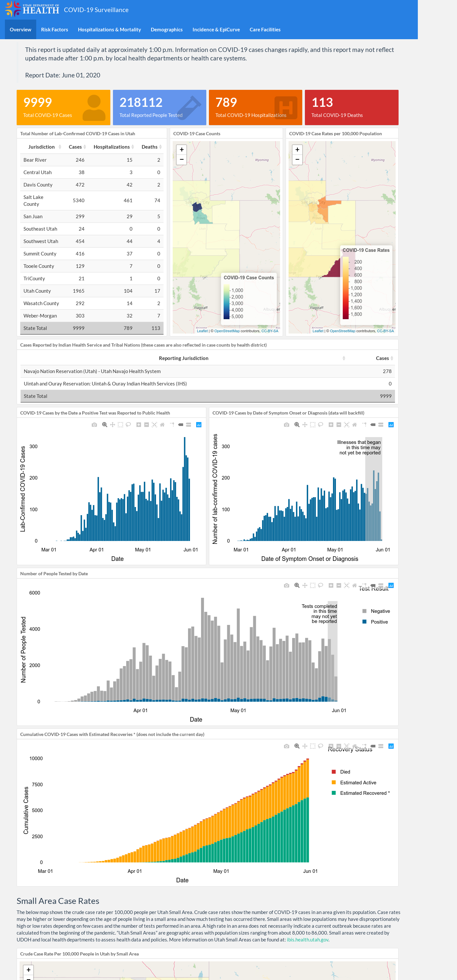
Task: Sort tribal table by Cases column
Action: point(392,358)
